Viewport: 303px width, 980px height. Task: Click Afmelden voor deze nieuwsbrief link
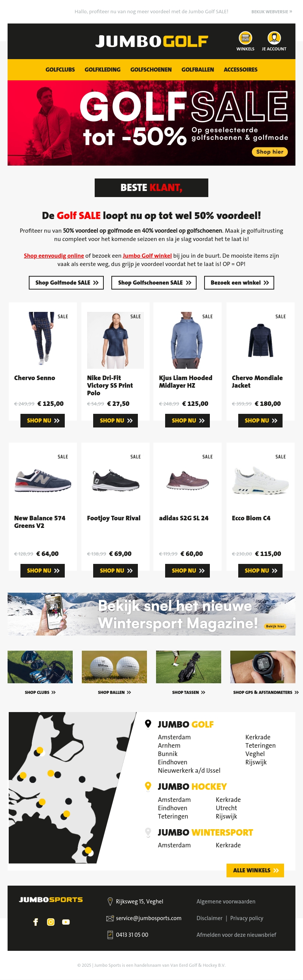coord(236,935)
